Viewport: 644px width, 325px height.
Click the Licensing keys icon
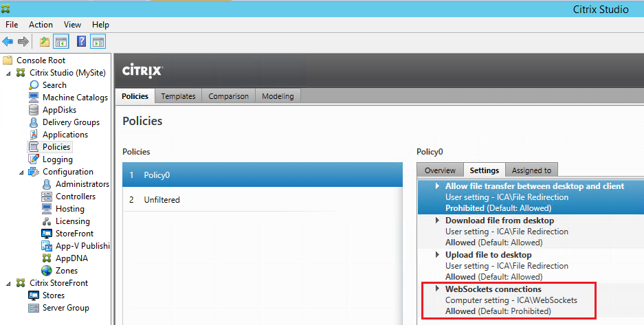[x=47, y=221]
